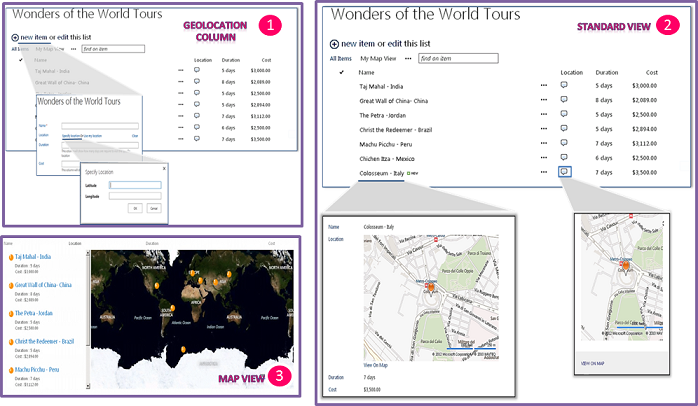Sort by the Duration column header in Standard View

(x=607, y=72)
